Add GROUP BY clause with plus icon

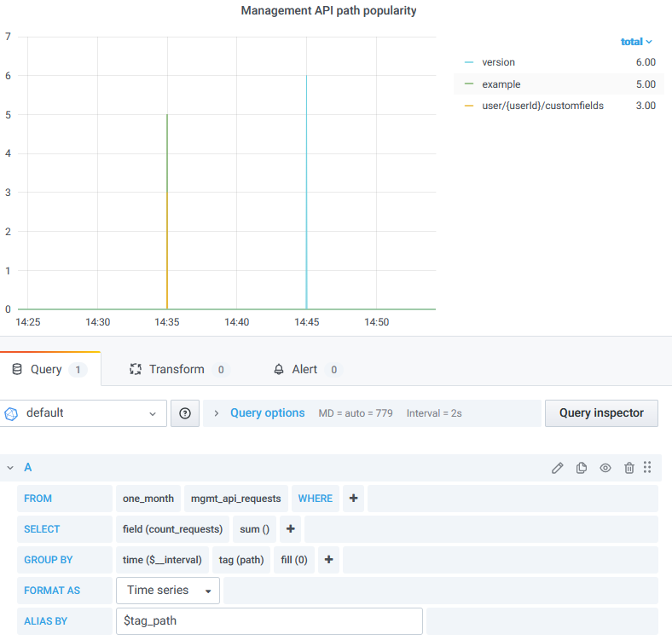pos(328,560)
